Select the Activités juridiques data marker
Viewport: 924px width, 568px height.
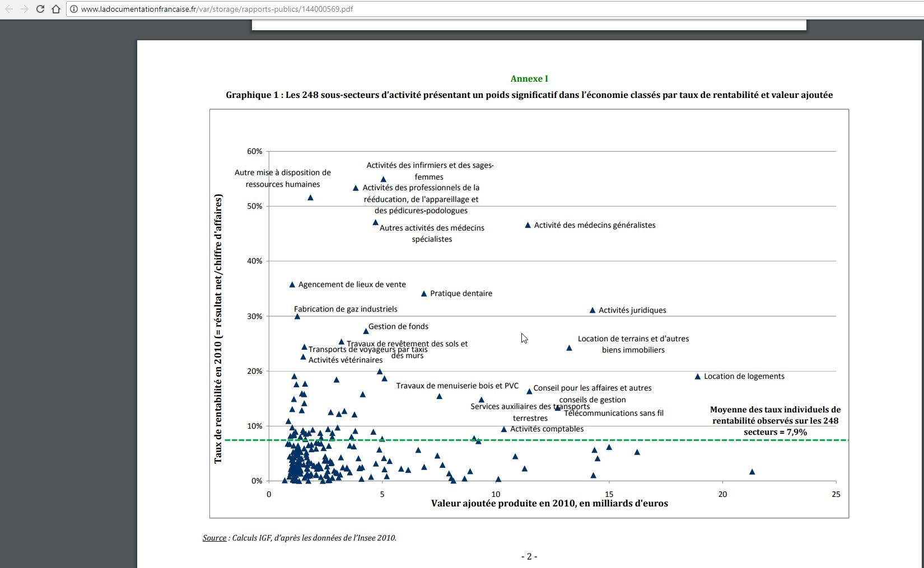pos(592,311)
